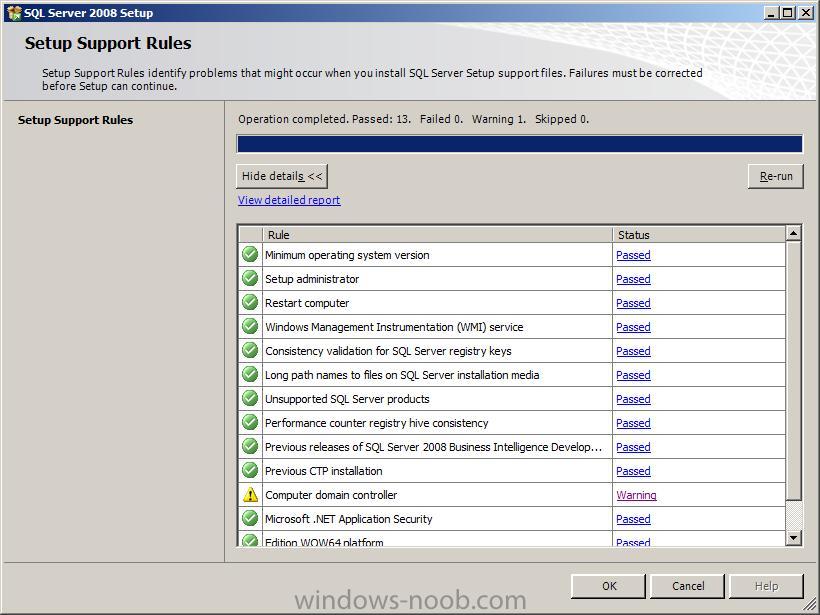Open the Warning status for Computer domain controller

636,495
